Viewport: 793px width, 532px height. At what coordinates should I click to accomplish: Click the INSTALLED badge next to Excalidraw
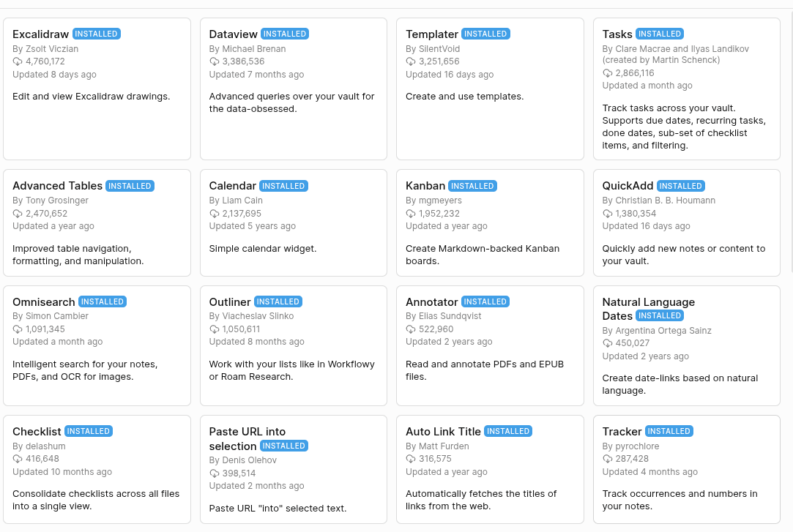[x=97, y=34]
